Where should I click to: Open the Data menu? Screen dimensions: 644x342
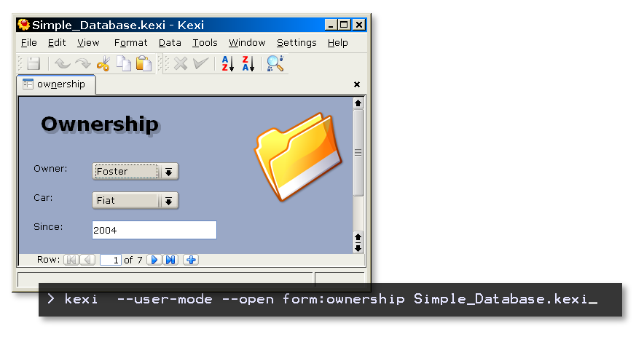170,43
